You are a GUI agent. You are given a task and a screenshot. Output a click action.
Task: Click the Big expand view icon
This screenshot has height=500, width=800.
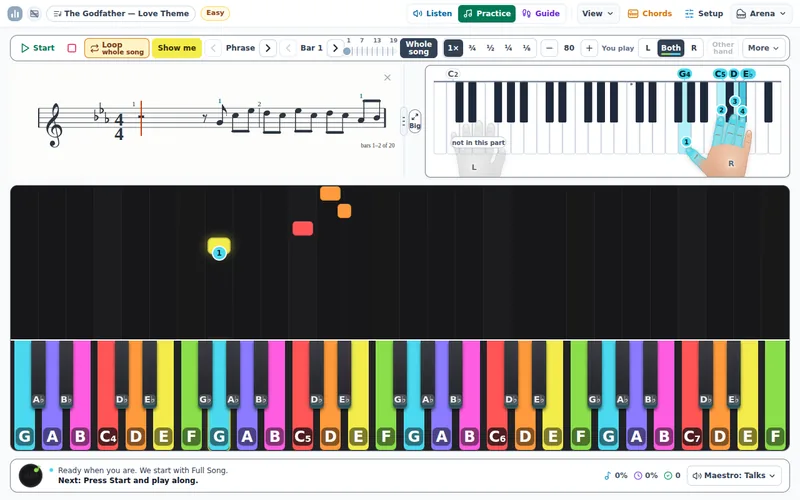pyautogui.click(x=415, y=121)
